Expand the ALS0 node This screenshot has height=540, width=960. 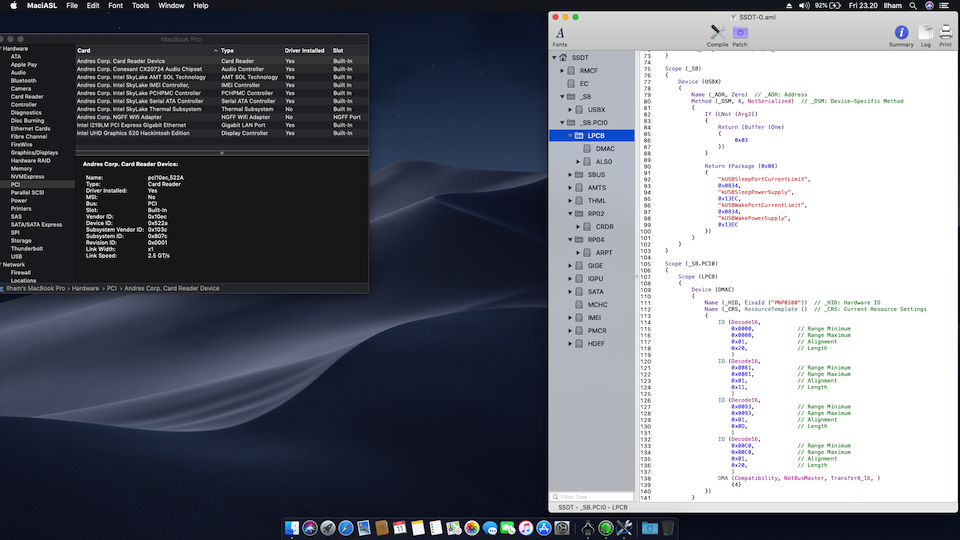coord(578,162)
